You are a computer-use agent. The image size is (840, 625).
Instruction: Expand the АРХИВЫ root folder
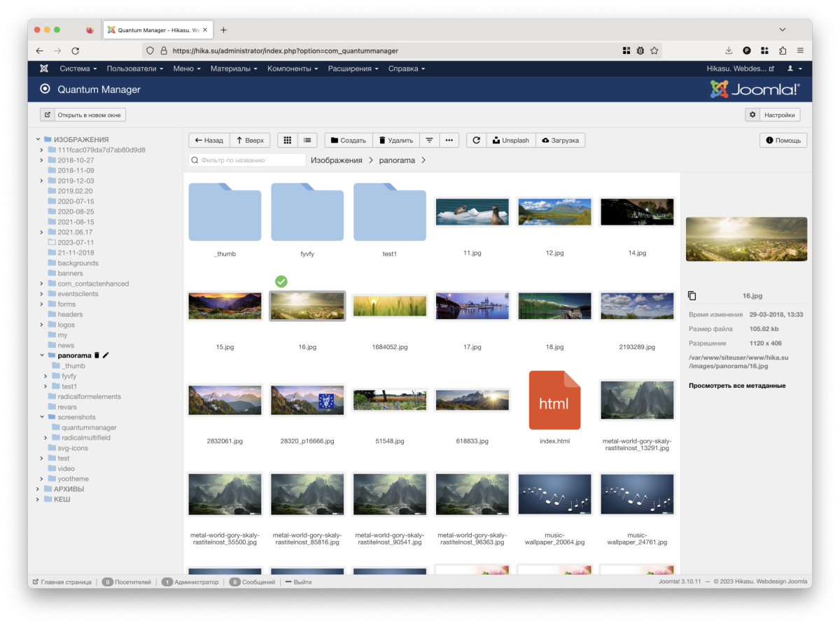click(x=38, y=489)
